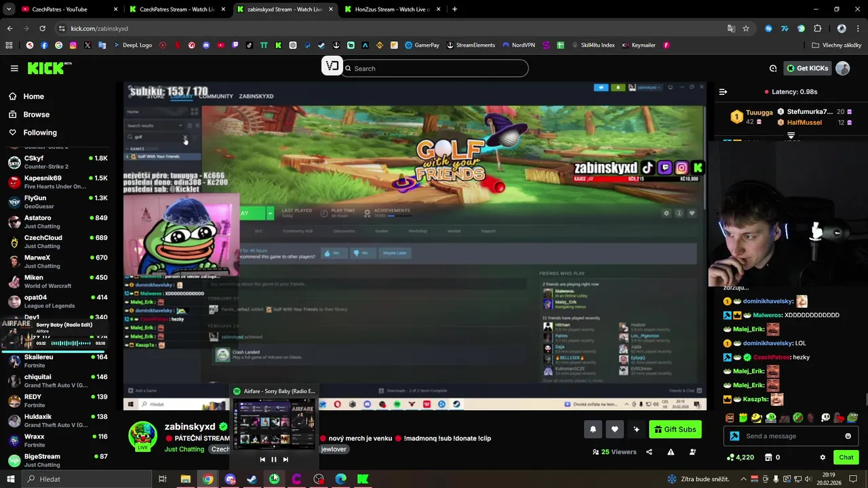868x488 pixels.
Task: Open the Kick hamburger menu
Action: coord(14,68)
